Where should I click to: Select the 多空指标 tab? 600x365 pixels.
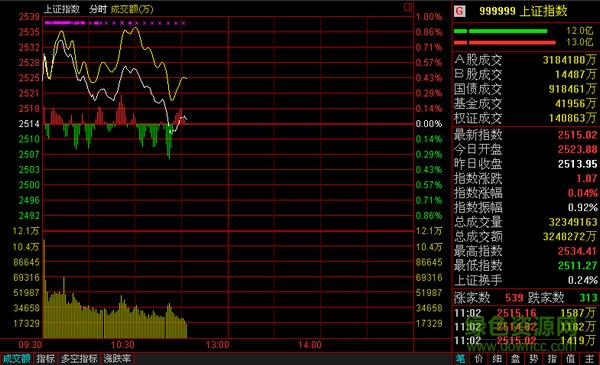pyautogui.click(x=79, y=358)
